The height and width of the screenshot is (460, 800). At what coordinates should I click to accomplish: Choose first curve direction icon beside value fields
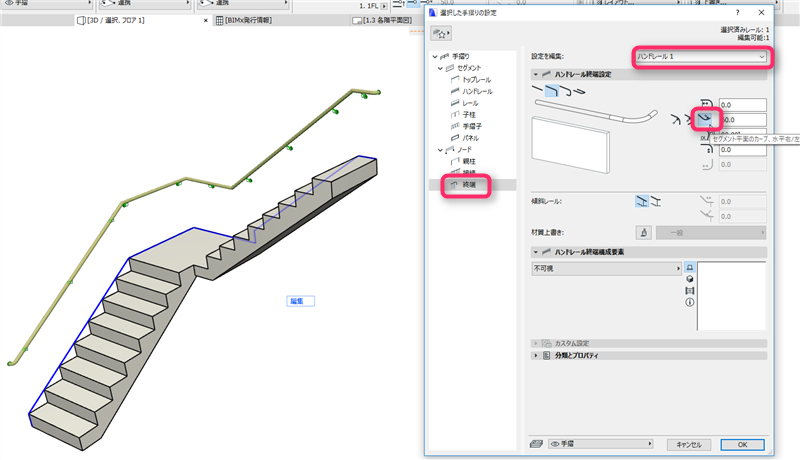tap(676, 120)
